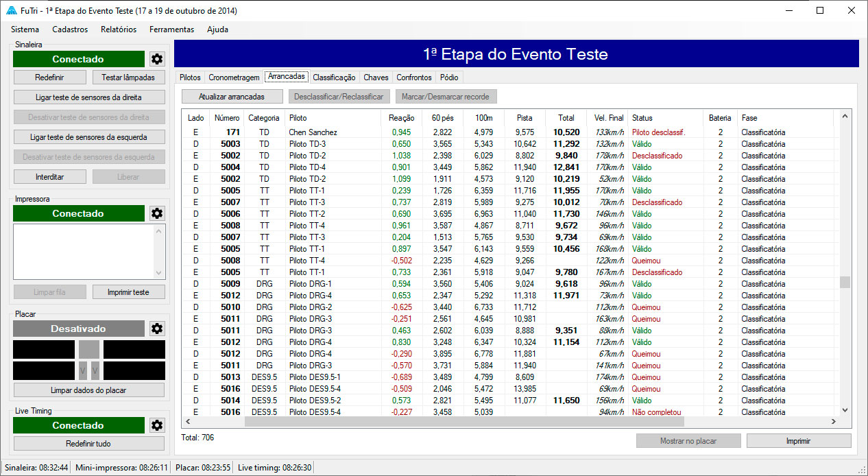Switch to the Classificação tab
868x476 pixels.
pyautogui.click(x=334, y=78)
